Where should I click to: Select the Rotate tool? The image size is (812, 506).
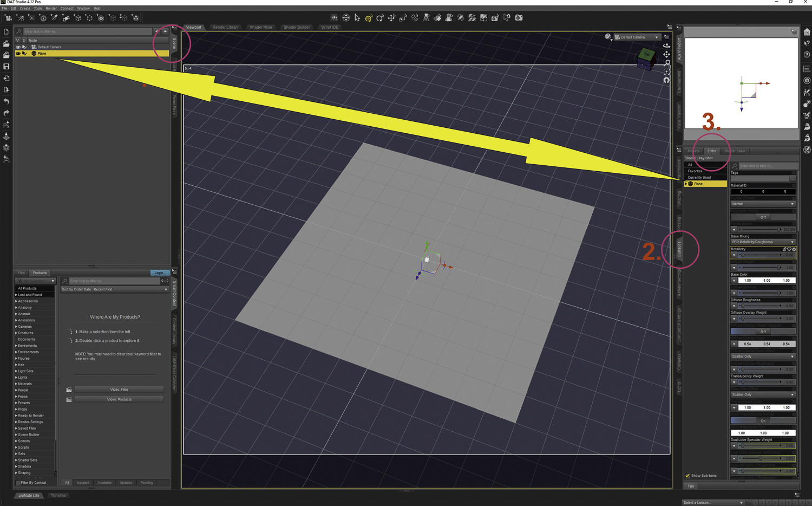[x=380, y=18]
